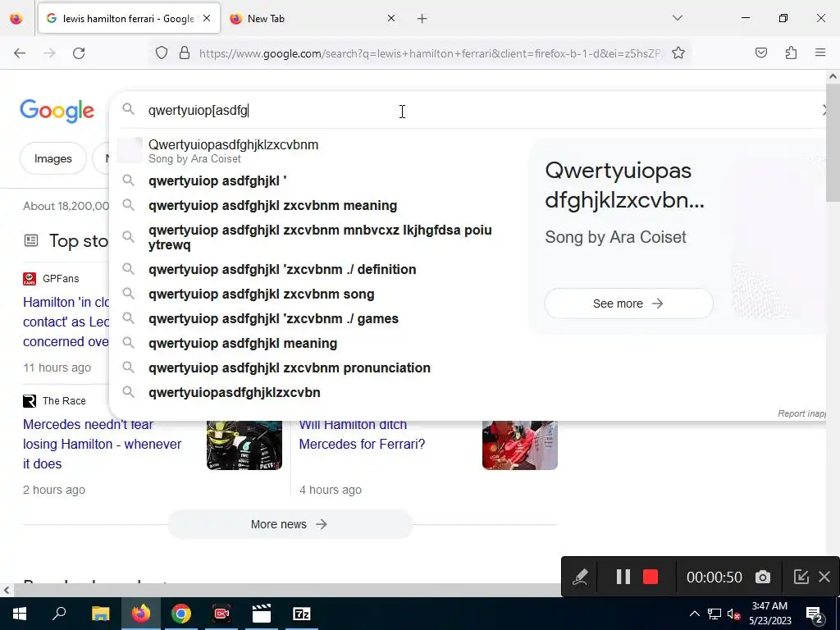The width and height of the screenshot is (840, 630).
Task: Click the horizontal scrollbar left arrow
Action: [7, 591]
